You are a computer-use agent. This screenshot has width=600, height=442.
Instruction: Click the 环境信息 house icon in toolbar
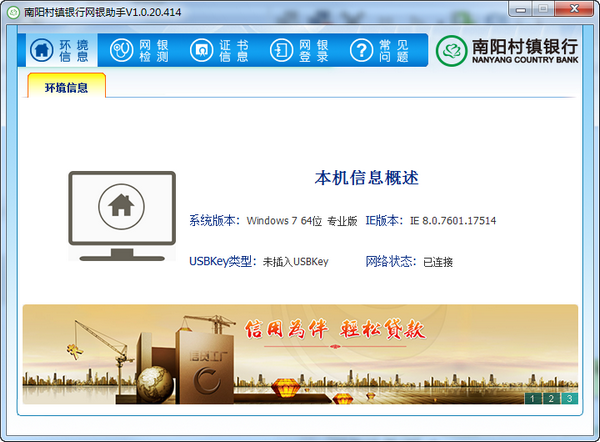point(41,50)
